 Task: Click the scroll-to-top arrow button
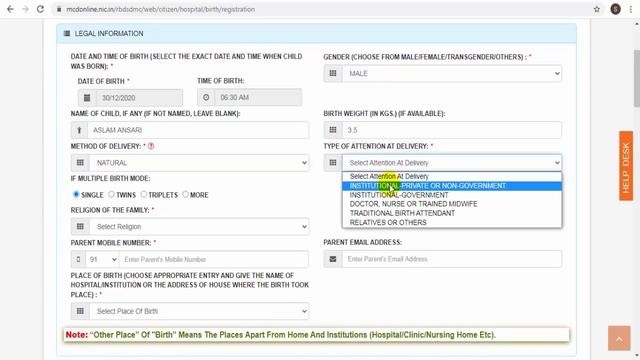(x=619, y=338)
